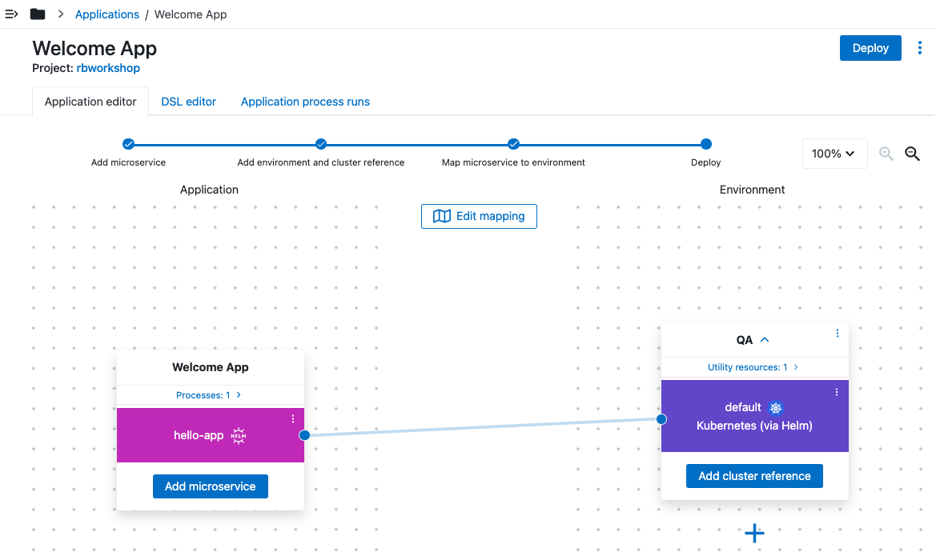The height and width of the screenshot is (560, 936).
Task: Expand Processes: 1 in Welcome App
Action: (x=209, y=395)
